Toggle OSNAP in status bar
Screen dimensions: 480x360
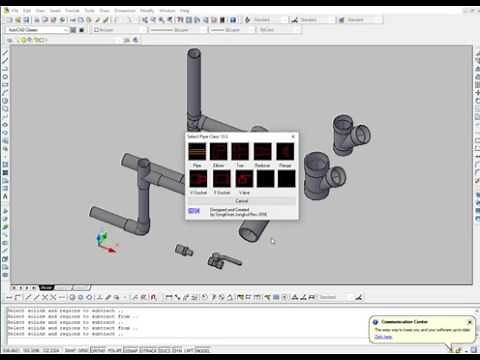pyautogui.click(x=131, y=350)
